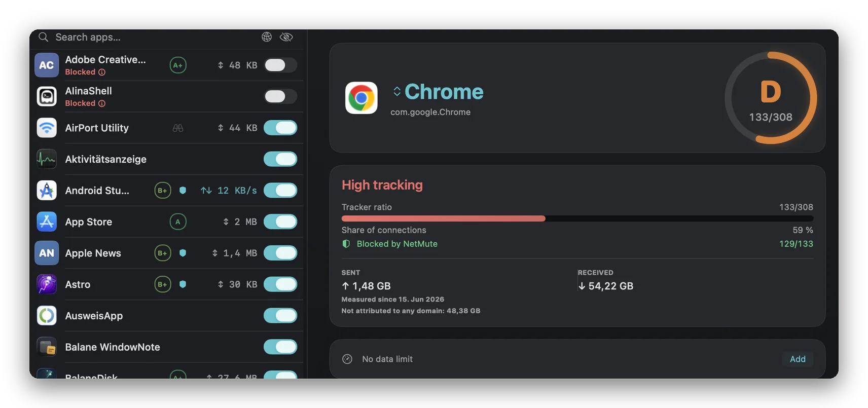
Task: Click the shield icon in Astro row
Action: tap(183, 284)
